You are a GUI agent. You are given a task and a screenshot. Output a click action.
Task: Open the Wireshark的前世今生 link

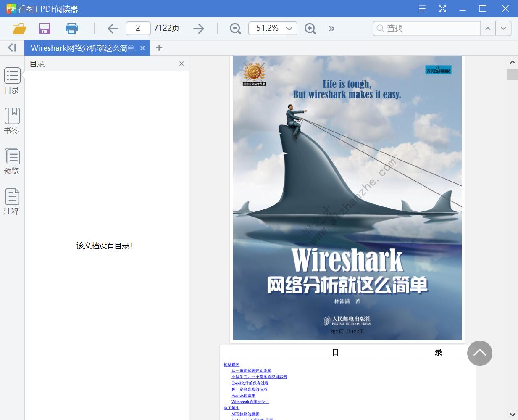(x=250, y=402)
